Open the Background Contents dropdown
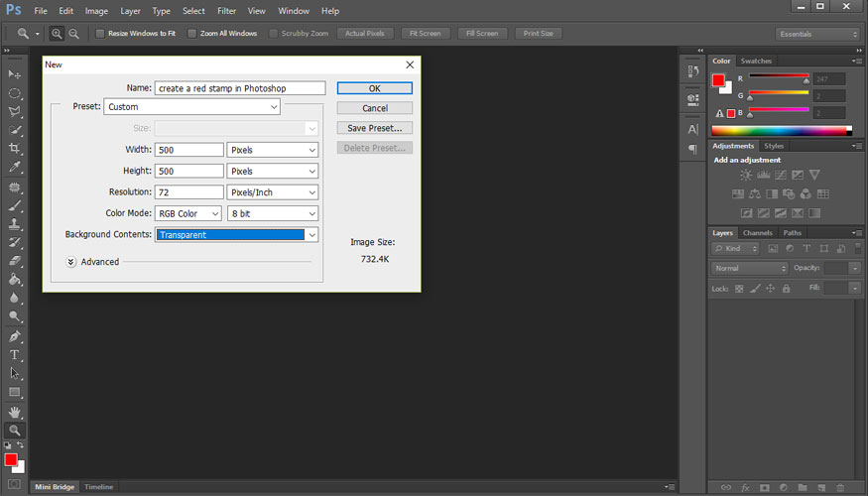This screenshot has width=868, height=496. click(x=237, y=235)
